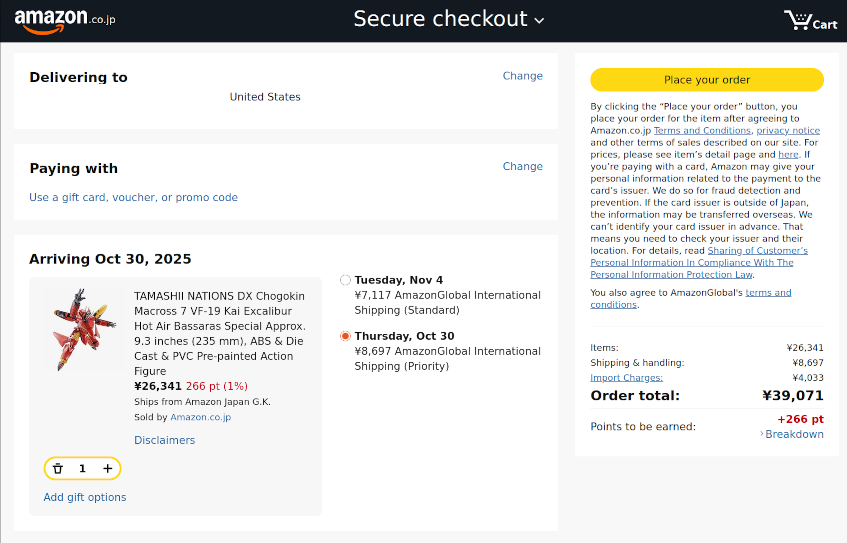Click the Amazon.co.jp logo
This screenshot has height=543, width=847.
[64, 20]
